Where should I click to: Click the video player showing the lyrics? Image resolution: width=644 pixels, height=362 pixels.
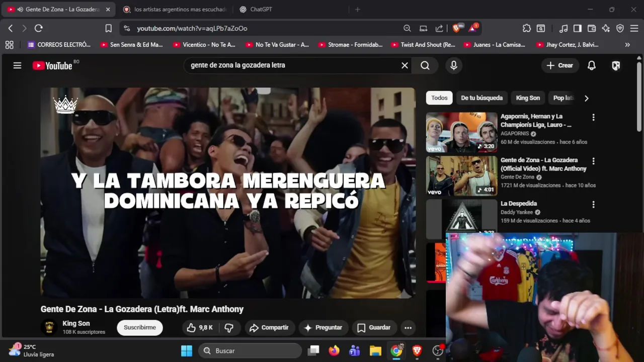click(228, 193)
